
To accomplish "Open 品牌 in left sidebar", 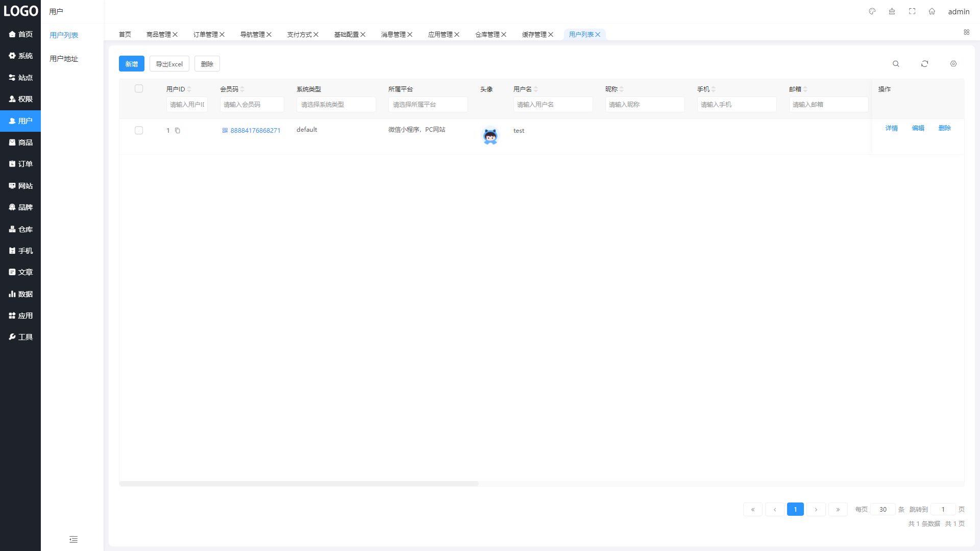I will (20, 207).
